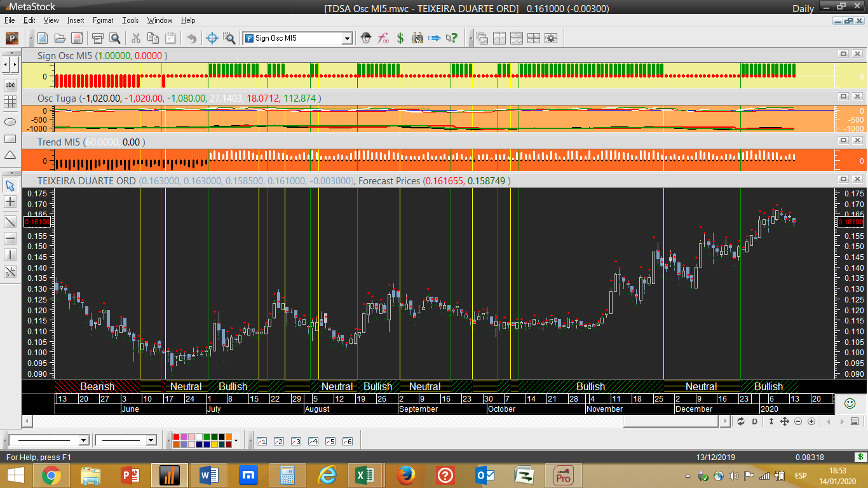The height and width of the screenshot is (488, 868).
Task: Expand the Sign Osc MI5 indicator dropdown
Action: point(347,39)
